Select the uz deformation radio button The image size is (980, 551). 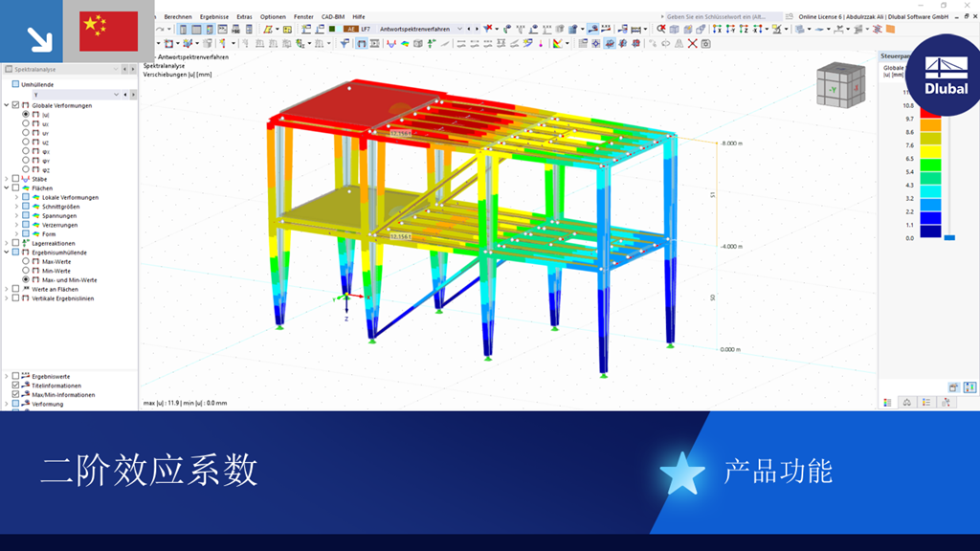[x=26, y=142]
